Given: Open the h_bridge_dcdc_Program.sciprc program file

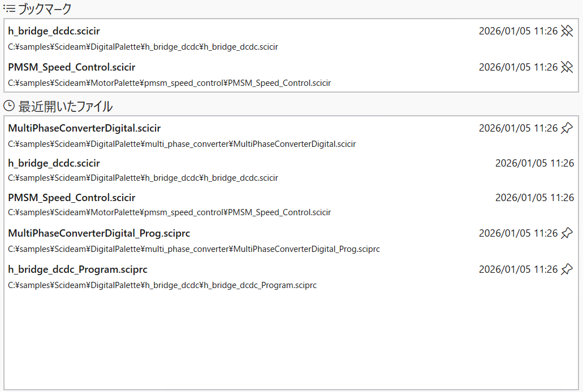Looking at the screenshot, I should (x=77, y=269).
